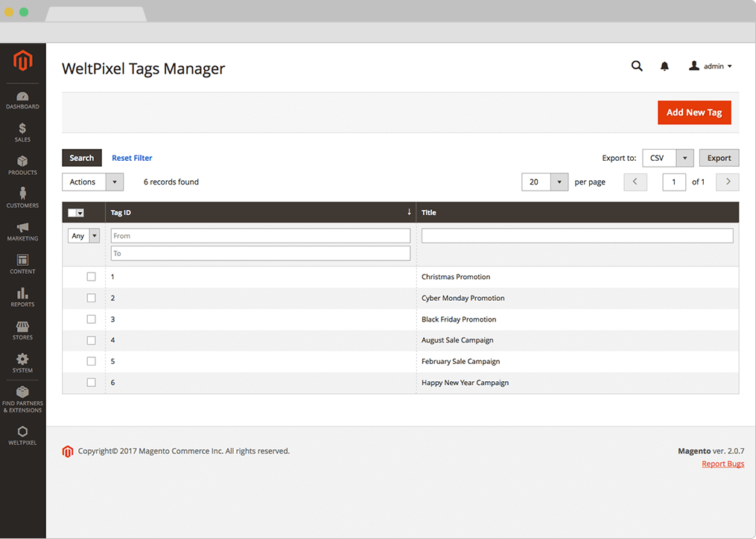Open the CSV export format dropdown
This screenshot has height=539, width=756.
[667, 158]
